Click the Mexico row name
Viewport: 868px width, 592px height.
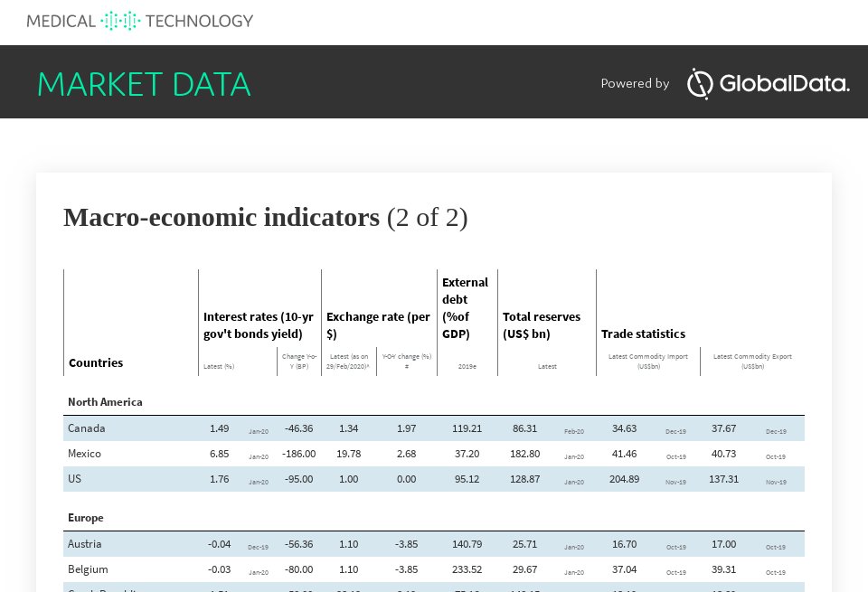pos(85,454)
